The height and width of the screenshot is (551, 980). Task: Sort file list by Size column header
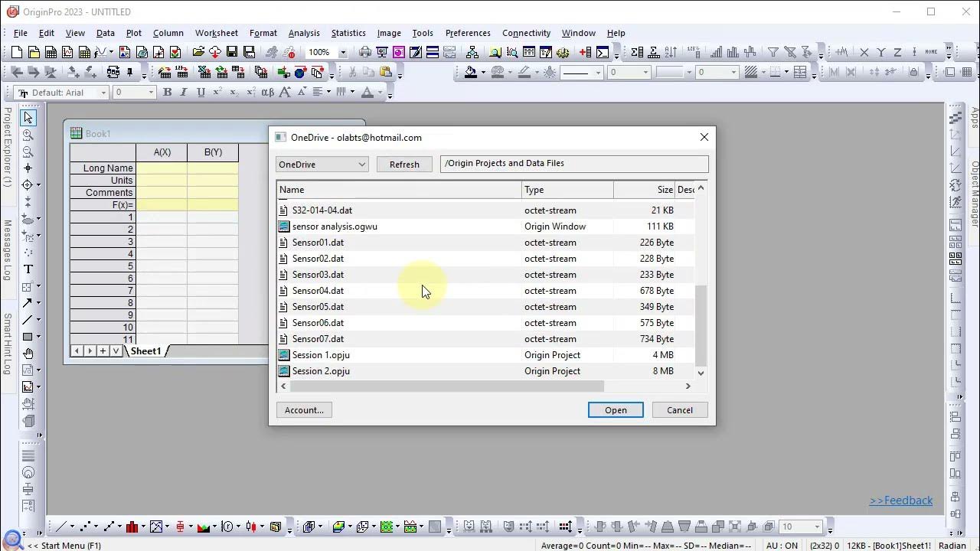tap(645, 190)
